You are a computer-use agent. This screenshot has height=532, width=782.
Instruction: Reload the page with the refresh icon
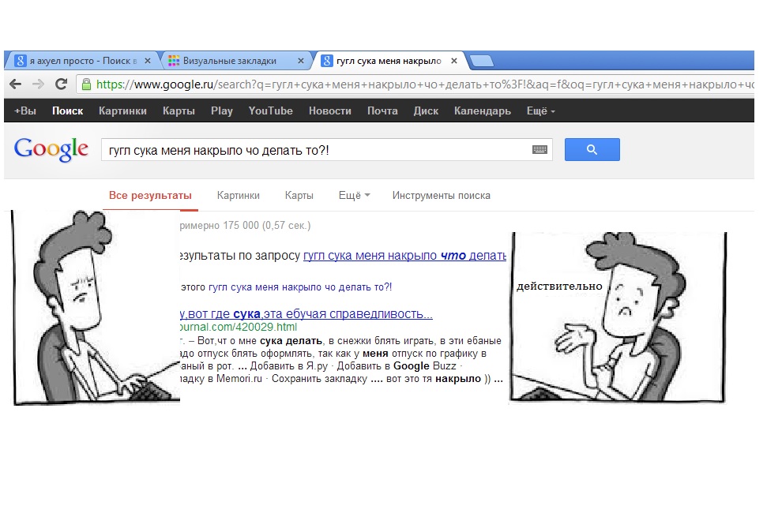pyautogui.click(x=61, y=84)
